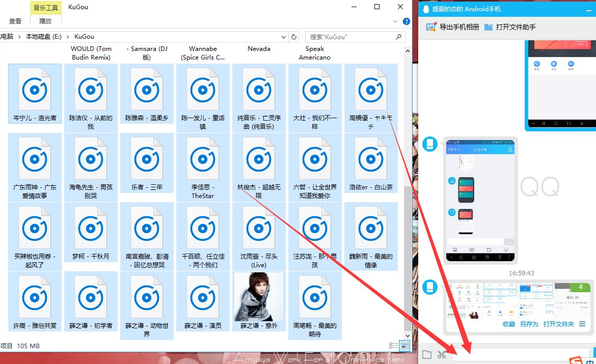Open the more options menu beside 打开文件夹
The width and height of the screenshot is (596, 364).
click(x=582, y=324)
